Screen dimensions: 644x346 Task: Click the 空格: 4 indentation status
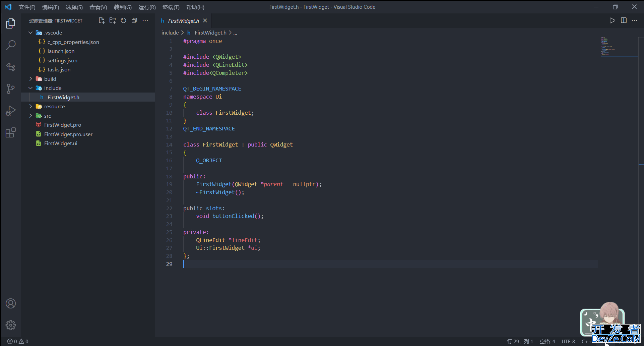coord(547,341)
